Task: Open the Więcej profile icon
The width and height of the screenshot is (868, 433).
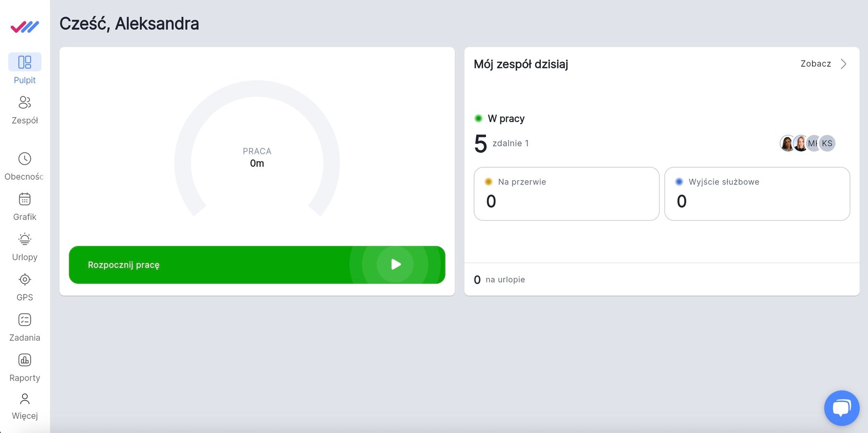Action: (x=25, y=399)
